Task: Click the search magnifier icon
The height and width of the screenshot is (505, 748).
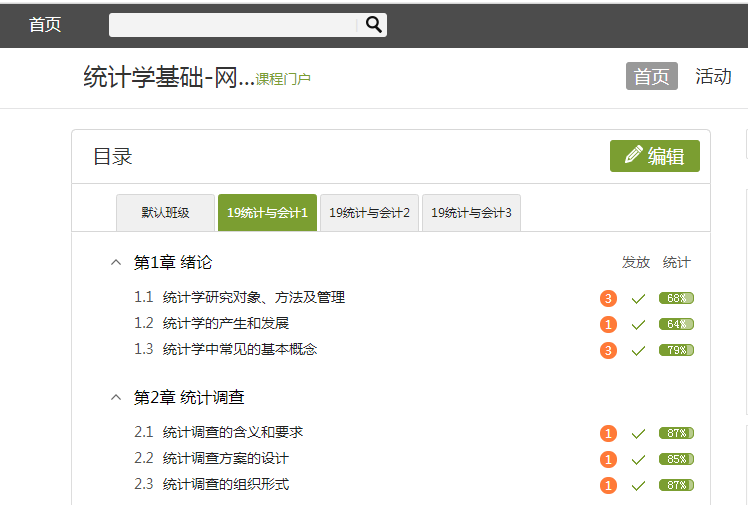Action: [373, 25]
